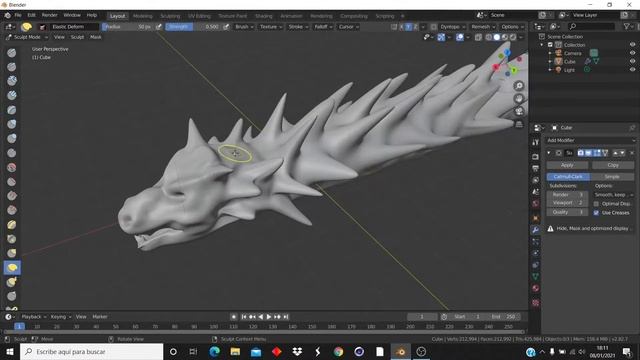Switch to the Sculpting workspace tab
The image size is (640, 360).
coord(170,16)
